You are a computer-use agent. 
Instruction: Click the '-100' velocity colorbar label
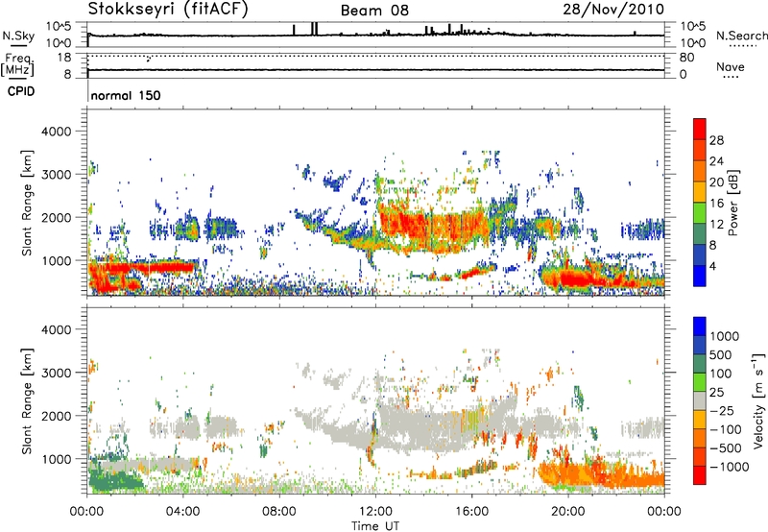point(726,429)
